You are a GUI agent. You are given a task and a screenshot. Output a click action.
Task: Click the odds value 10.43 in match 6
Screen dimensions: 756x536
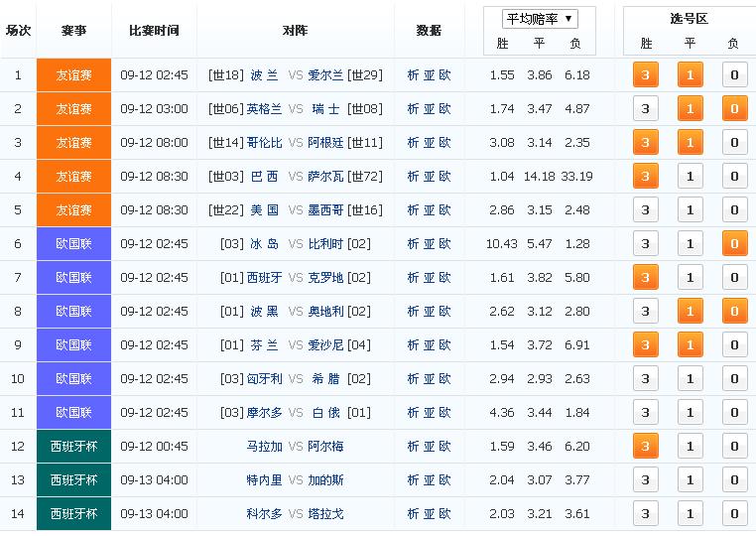click(x=501, y=243)
